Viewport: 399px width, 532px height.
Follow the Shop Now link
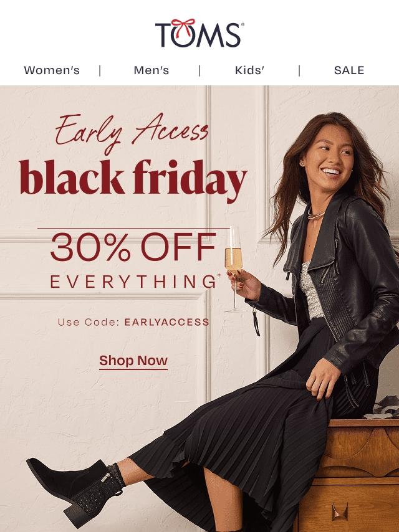133,361
